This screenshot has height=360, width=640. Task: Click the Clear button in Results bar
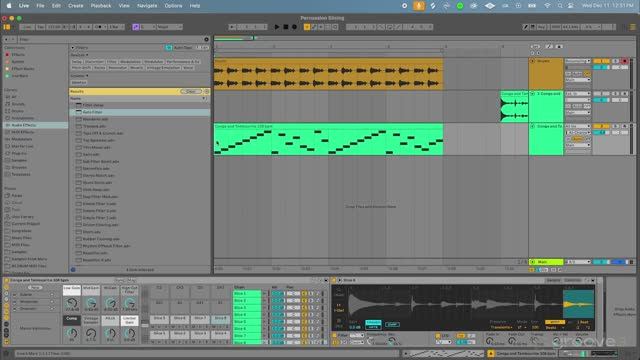click(191, 91)
